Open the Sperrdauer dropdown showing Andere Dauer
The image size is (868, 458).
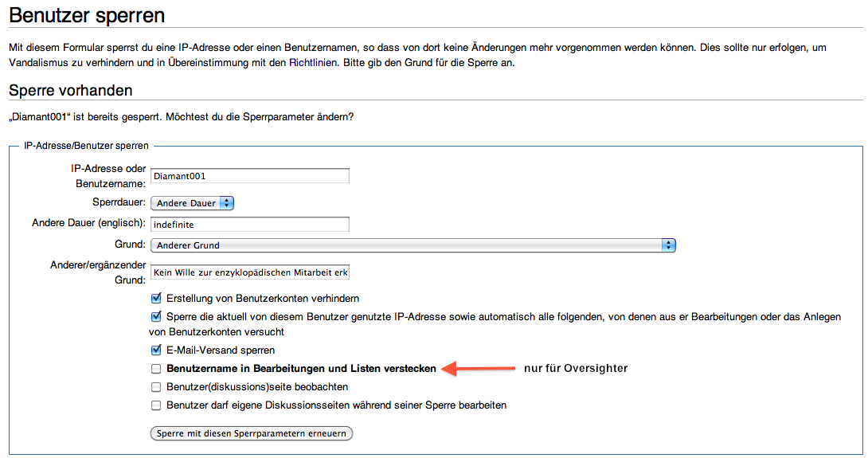192,203
